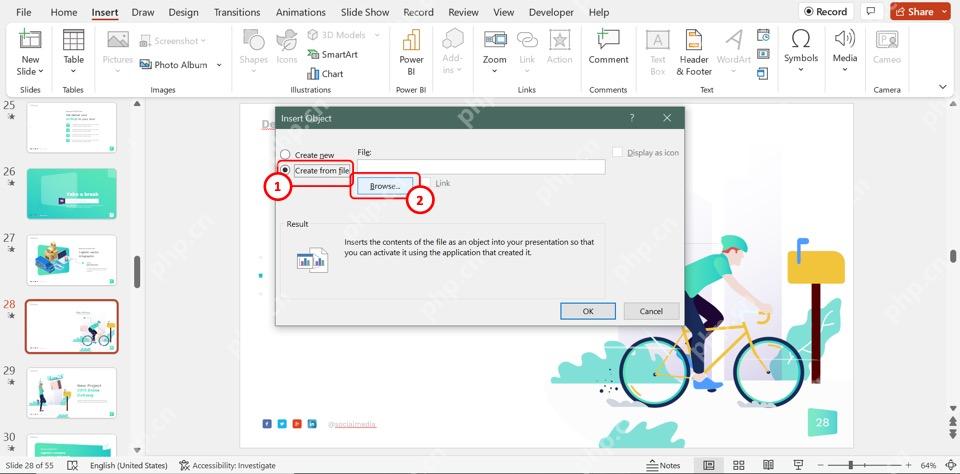Select the Create from file radio button

[285, 170]
